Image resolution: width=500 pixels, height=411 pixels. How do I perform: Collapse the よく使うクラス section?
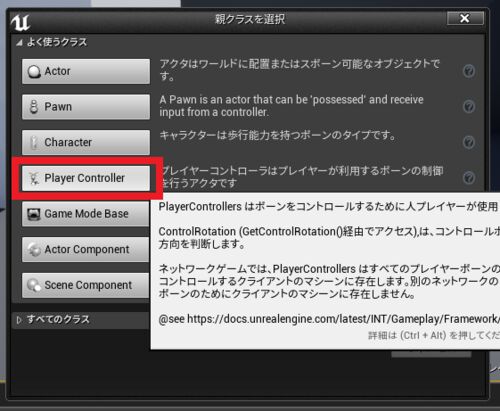tap(19, 42)
